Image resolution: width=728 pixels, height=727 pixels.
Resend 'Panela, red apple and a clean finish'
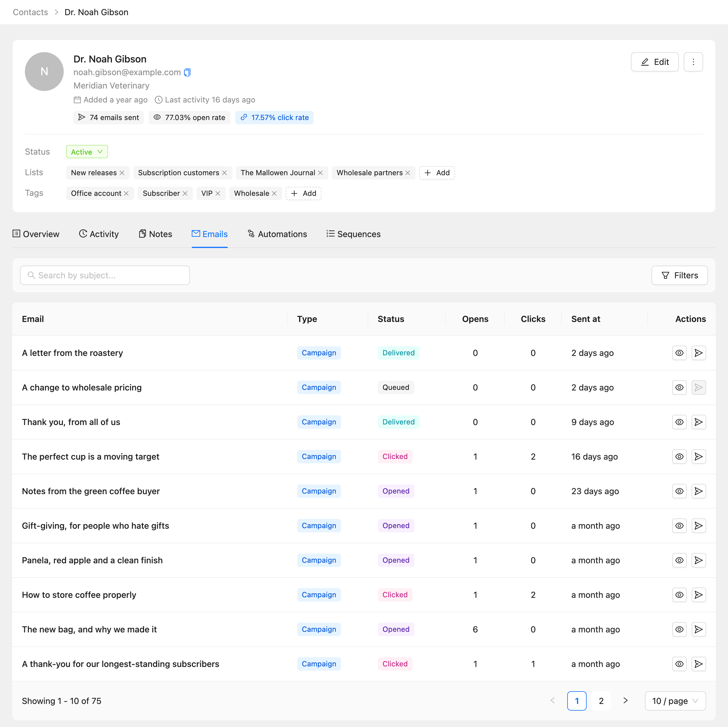pos(698,561)
